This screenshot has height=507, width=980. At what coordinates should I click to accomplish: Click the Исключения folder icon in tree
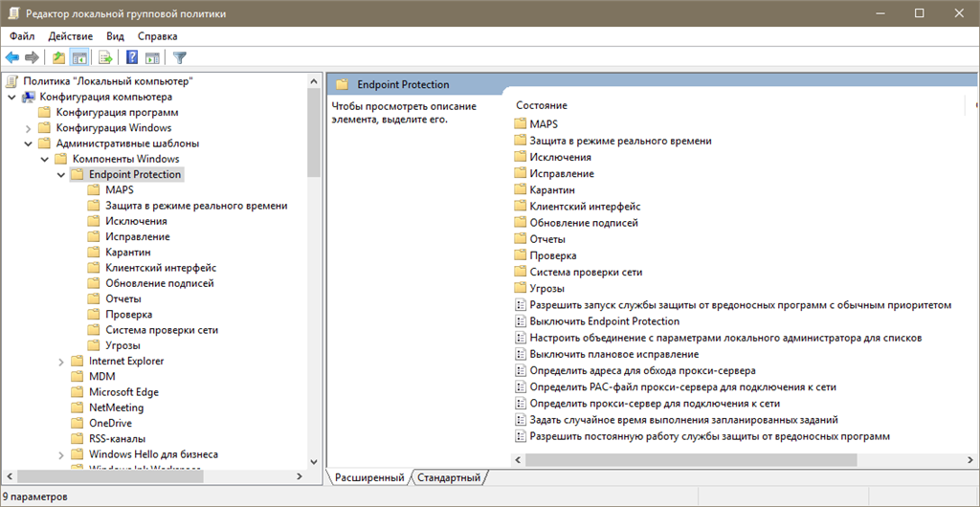tap(94, 221)
